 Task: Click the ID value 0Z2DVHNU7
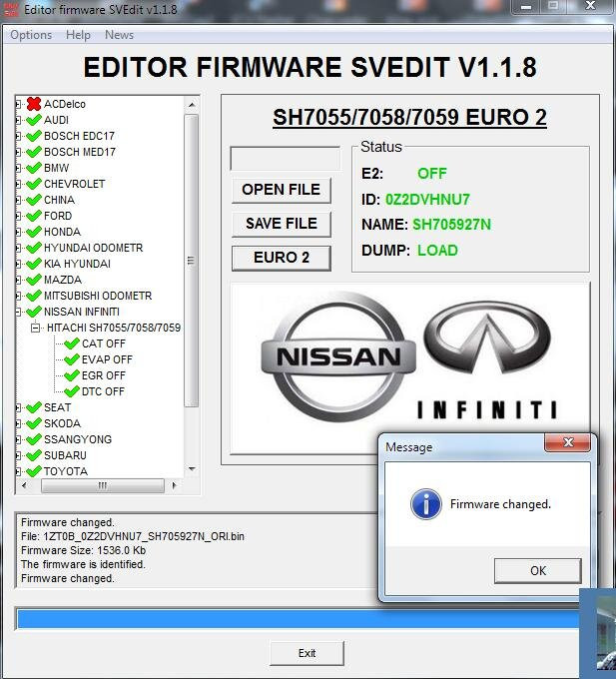tap(427, 200)
